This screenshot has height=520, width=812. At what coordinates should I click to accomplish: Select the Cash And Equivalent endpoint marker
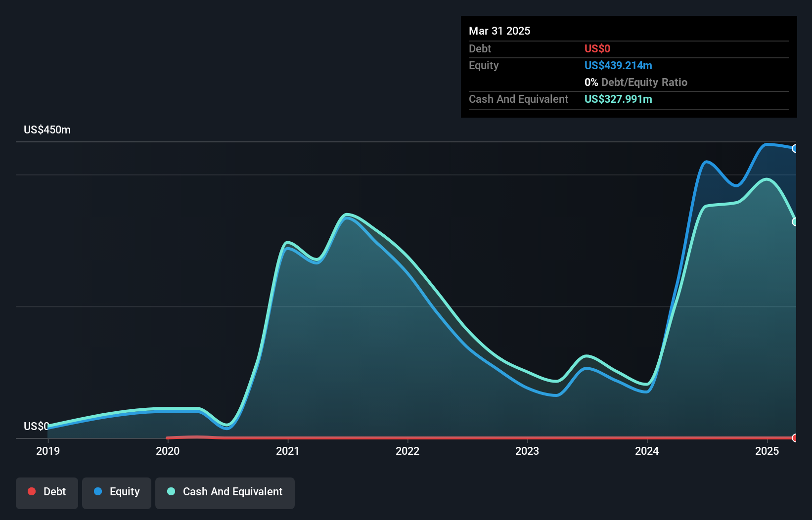795,222
